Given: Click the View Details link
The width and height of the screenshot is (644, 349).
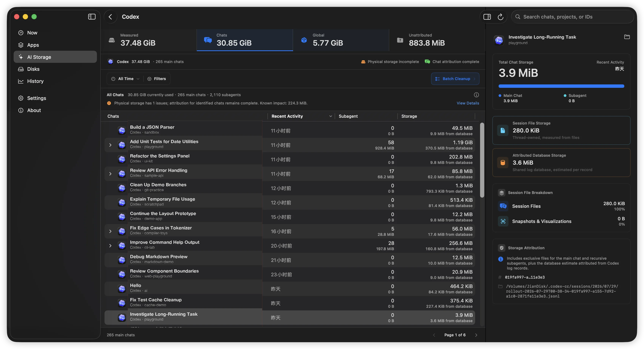Looking at the screenshot, I should pos(468,103).
